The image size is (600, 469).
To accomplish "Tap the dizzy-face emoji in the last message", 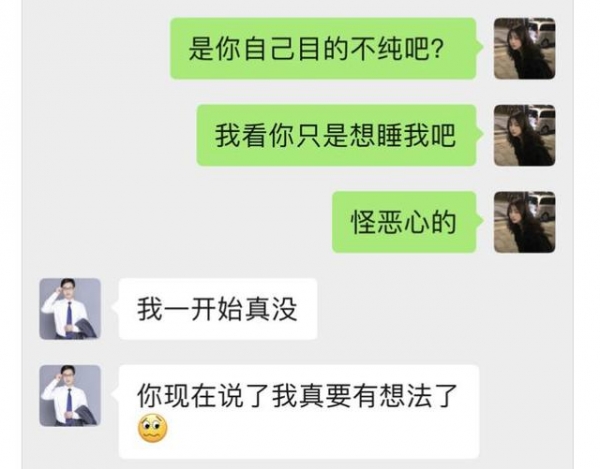I will coord(152,428).
